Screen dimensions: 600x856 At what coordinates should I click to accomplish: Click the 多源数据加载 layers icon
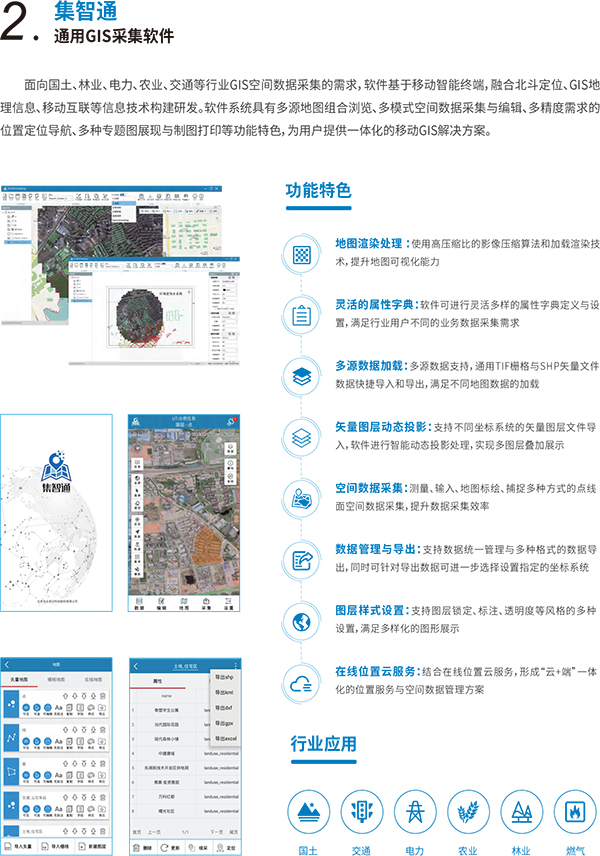point(300,376)
